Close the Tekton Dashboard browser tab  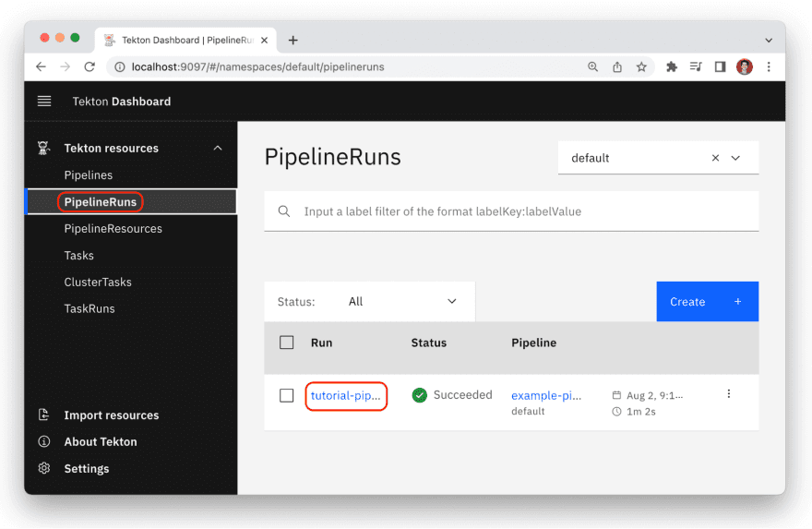[264, 40]
